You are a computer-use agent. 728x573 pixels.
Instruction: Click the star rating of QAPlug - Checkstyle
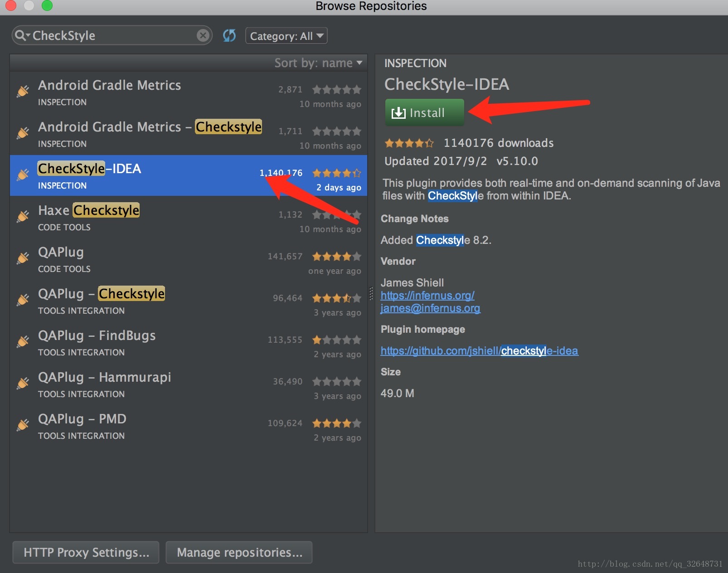tap(337, 298)
